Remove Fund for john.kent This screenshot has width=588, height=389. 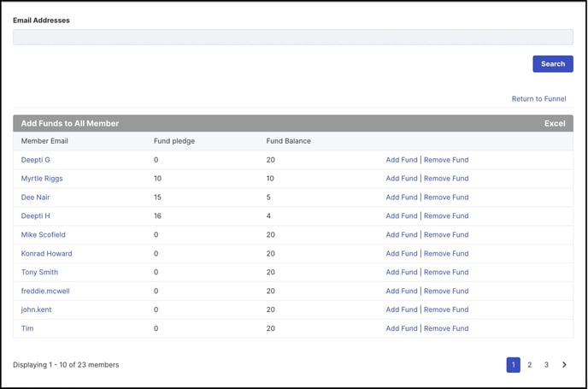tap(446, 309)
